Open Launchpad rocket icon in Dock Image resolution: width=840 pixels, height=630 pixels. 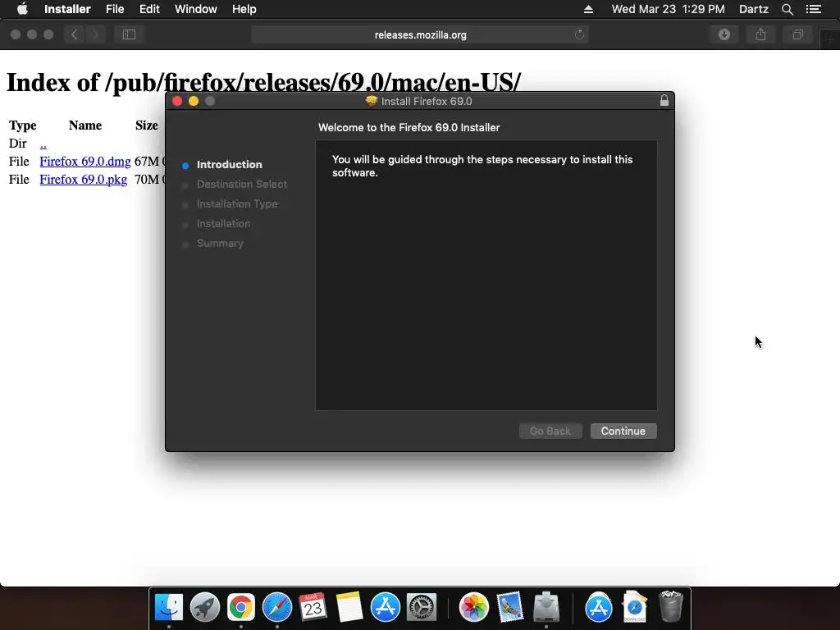204,608
